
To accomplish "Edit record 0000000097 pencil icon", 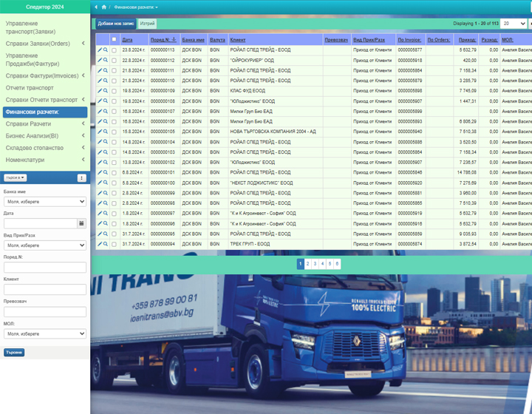I will pyautogui.click(x=100, y=213).
